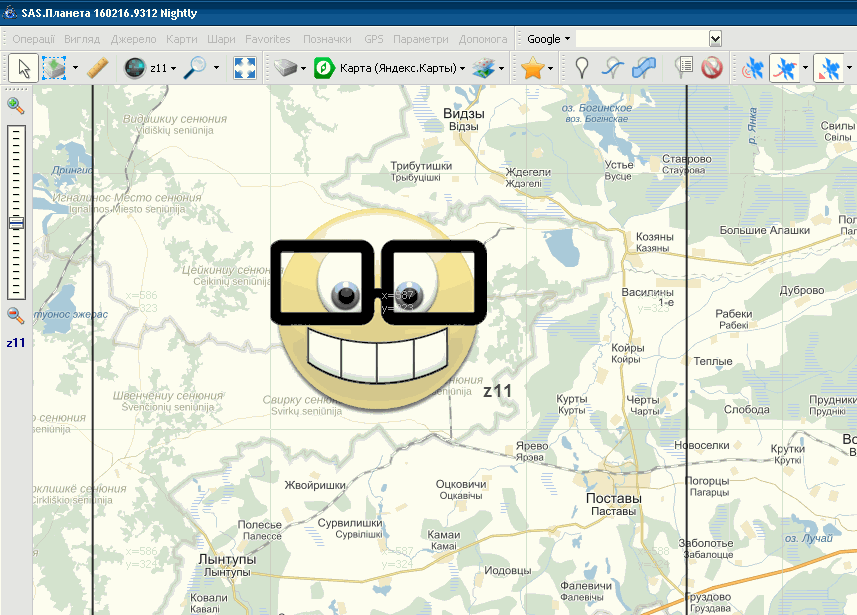Viewport: 857px width, 615px height.
Task: Click the add placemark pin icon
Action: 582,68
